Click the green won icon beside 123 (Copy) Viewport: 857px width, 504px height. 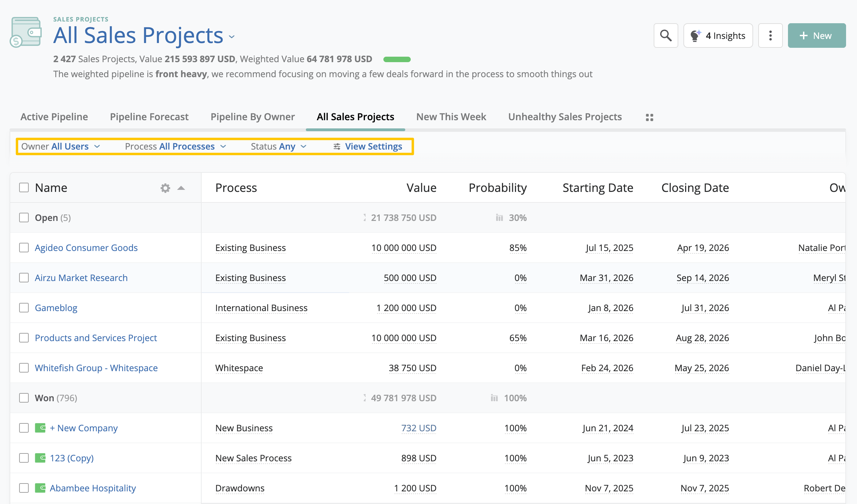pyautogui.click(x=40, y=458)
